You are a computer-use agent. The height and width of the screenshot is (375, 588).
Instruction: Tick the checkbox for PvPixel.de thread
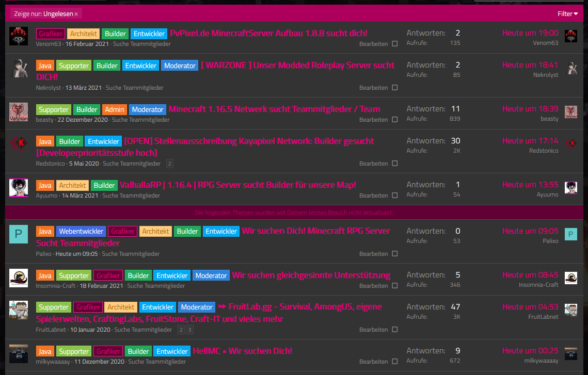395,43
